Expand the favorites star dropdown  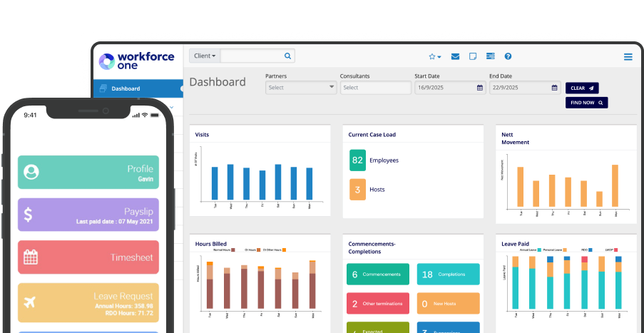tap(434, 56)
